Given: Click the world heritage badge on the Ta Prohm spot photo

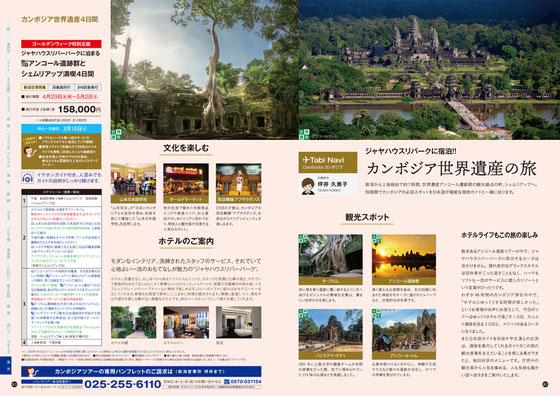Looking at the screenshot, I should pyautogui.click(x=303, y=239).
